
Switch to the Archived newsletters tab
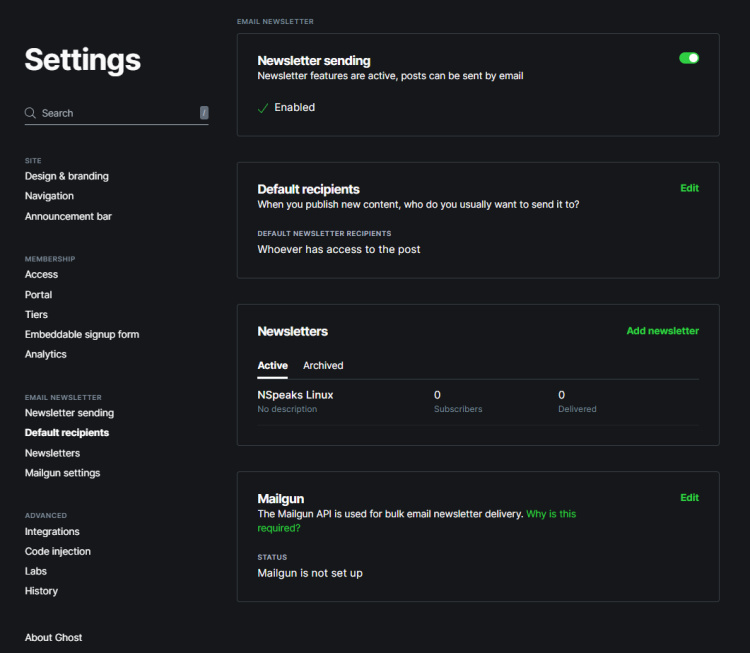[x=323, y=366]
